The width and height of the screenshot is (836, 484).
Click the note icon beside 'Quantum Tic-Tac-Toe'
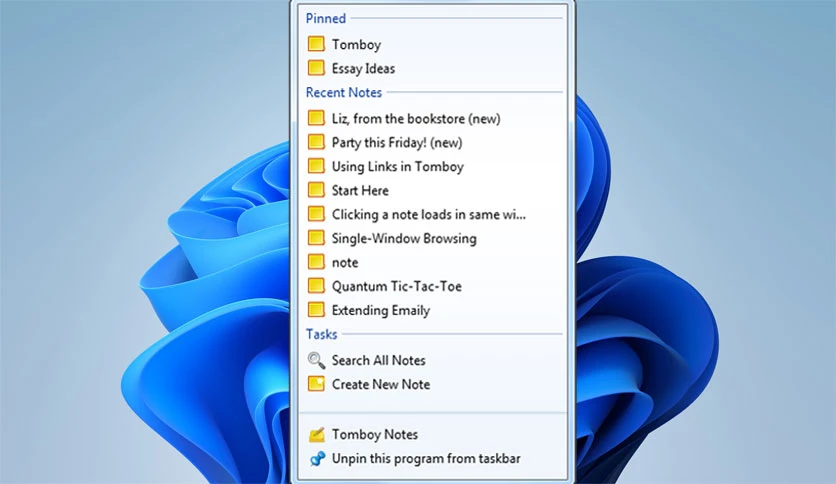[316, 286]
